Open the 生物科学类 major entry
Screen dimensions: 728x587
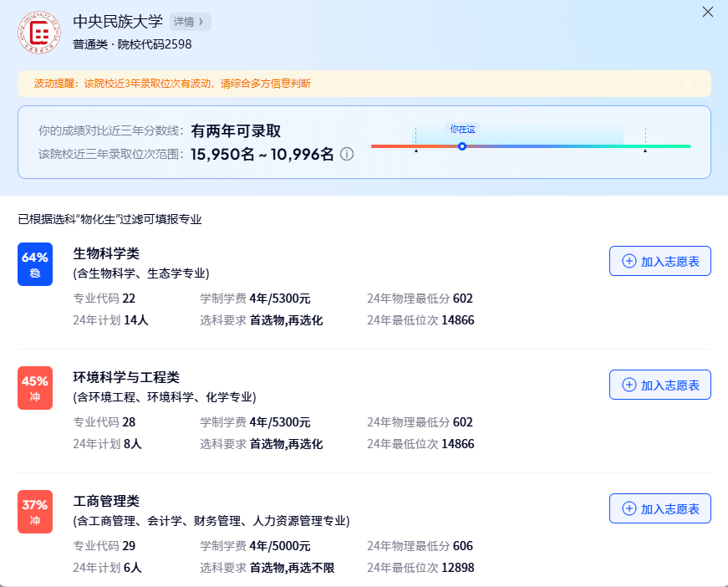(x=108, y=254)
